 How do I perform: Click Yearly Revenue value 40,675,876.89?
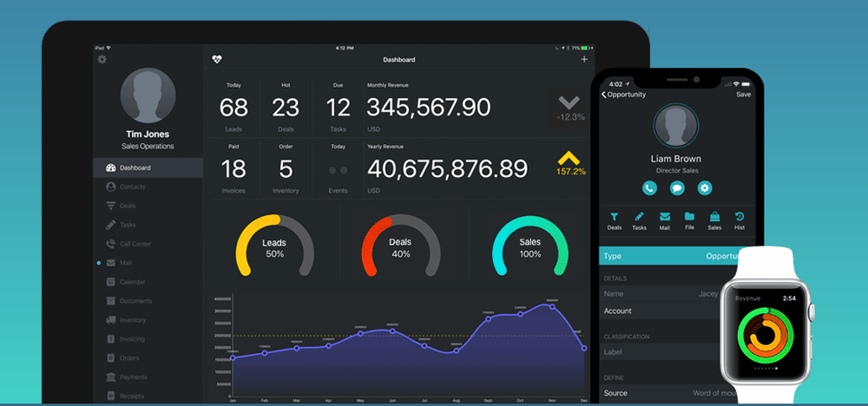point(447,168)
